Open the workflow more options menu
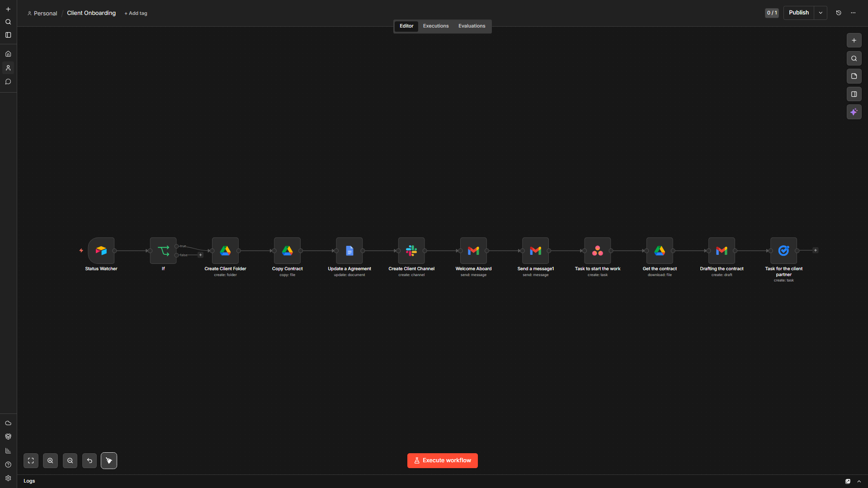The width and height of the screenshot is (868, 488). click(x=853, y=13)
